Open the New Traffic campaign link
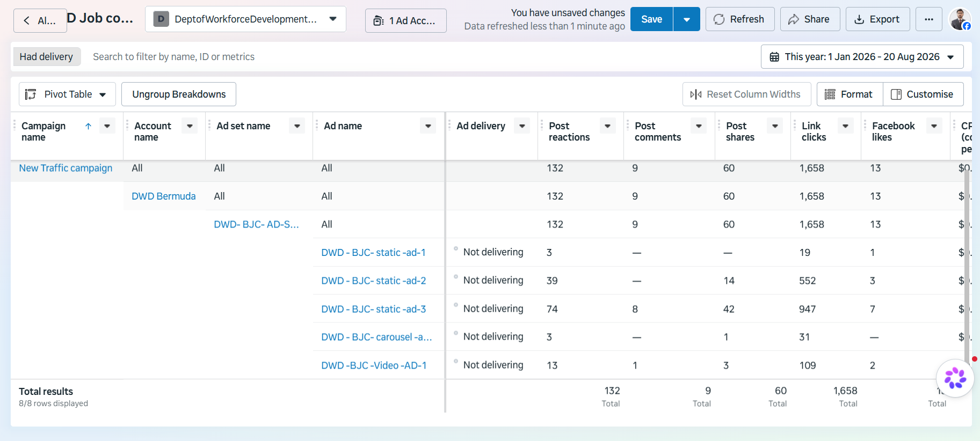The image size is (980, 441). tap(66, 168)
